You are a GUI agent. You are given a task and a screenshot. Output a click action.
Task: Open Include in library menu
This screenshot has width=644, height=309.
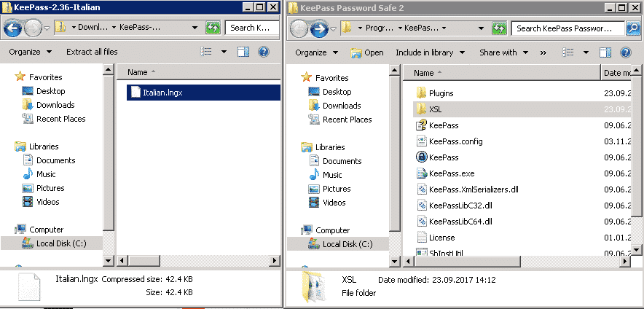[x=430, y=52]
